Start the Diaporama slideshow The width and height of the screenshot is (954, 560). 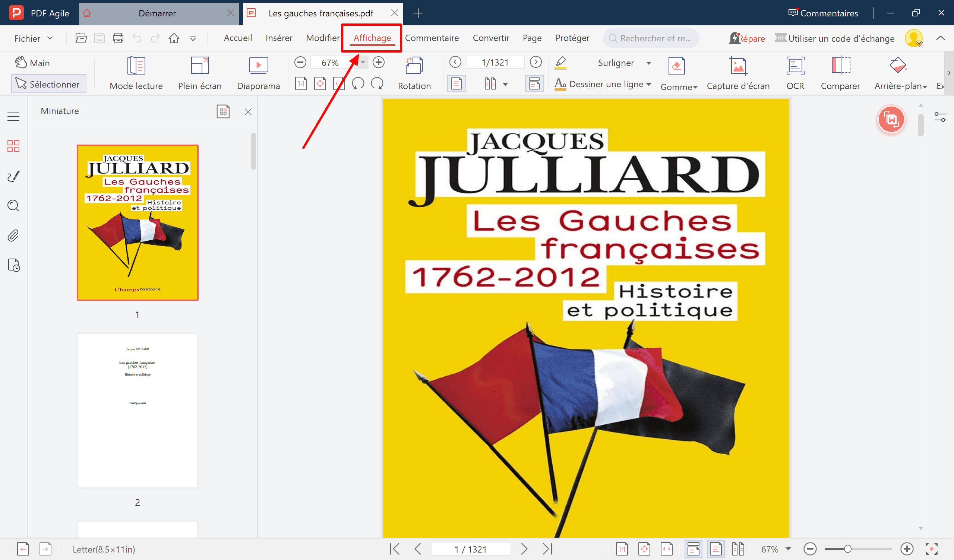pos(259,73)
